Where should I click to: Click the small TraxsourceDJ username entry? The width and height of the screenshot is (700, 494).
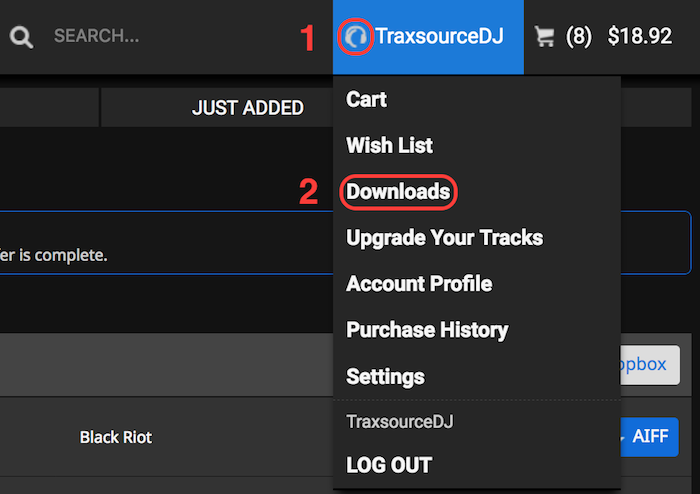tap(399, 422)
